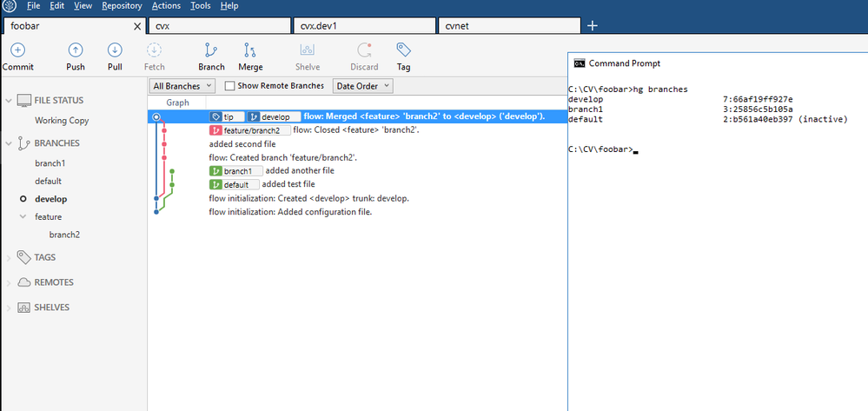Open the Tools menu
Image resolution: width=868 pixels, height=411 pixels.
click(201, 6)
